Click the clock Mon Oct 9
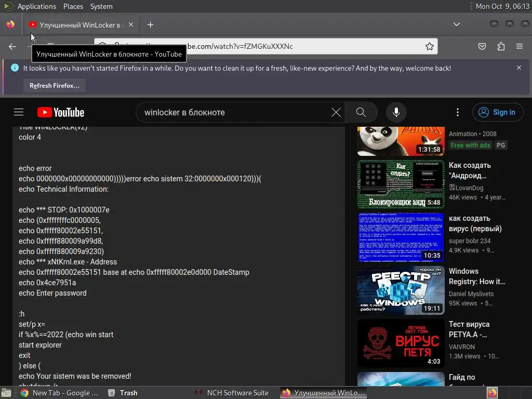Viewport: 532px width, 399px height. [502, 6]
